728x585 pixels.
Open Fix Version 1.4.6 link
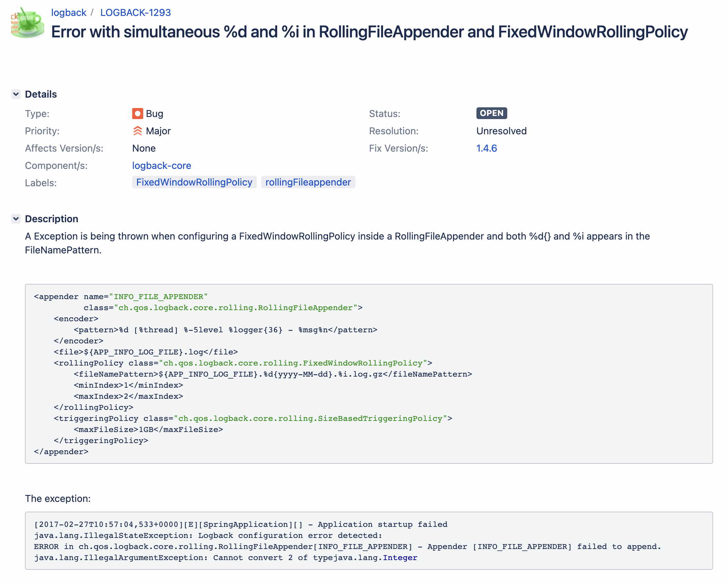[x=486, y=148]
